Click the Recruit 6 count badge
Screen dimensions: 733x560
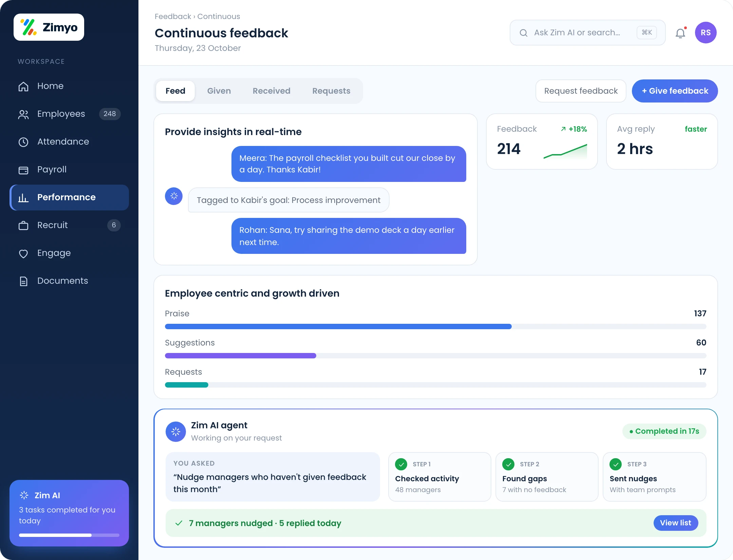tap(114, 225)
